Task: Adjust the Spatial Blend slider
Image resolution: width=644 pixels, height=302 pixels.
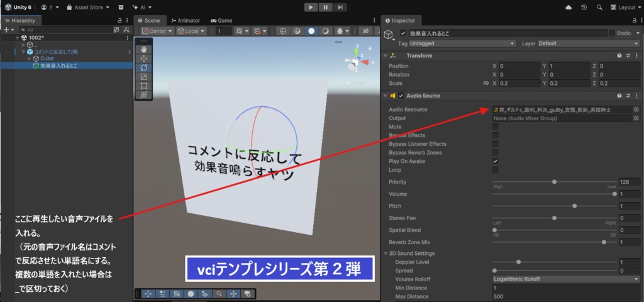Action: click(x=553, y=230)
